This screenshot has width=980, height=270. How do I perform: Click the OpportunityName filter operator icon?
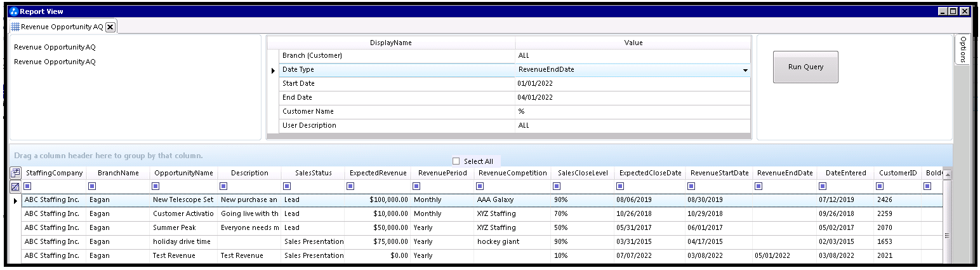tap(157, 186)
